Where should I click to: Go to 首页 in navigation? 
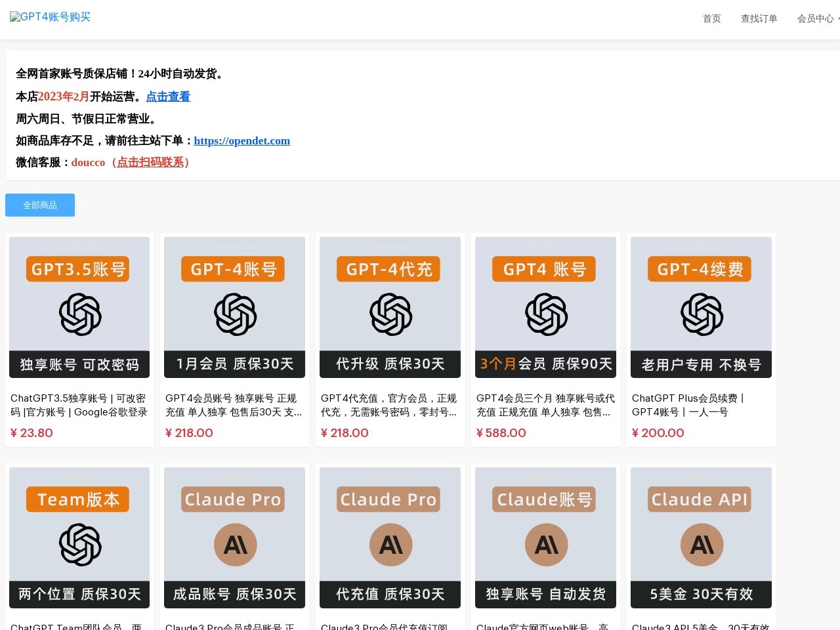tap(711, 18)
